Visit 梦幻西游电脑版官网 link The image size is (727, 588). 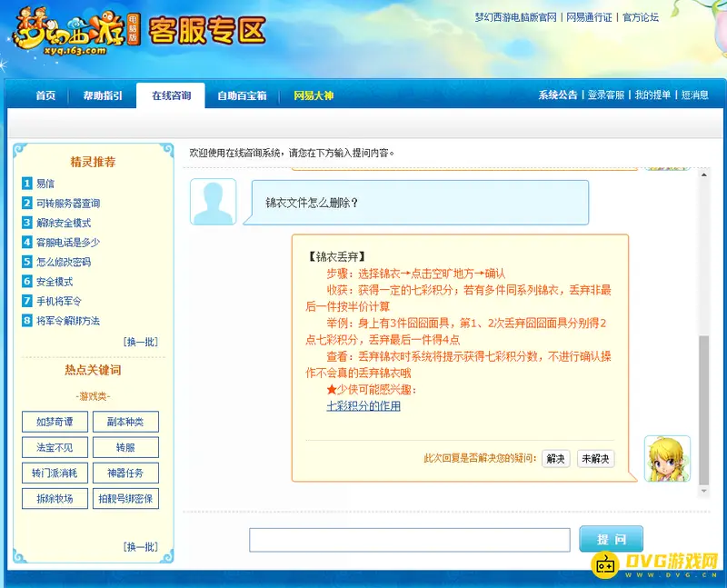pyautogui.click(x=515, y=17)
